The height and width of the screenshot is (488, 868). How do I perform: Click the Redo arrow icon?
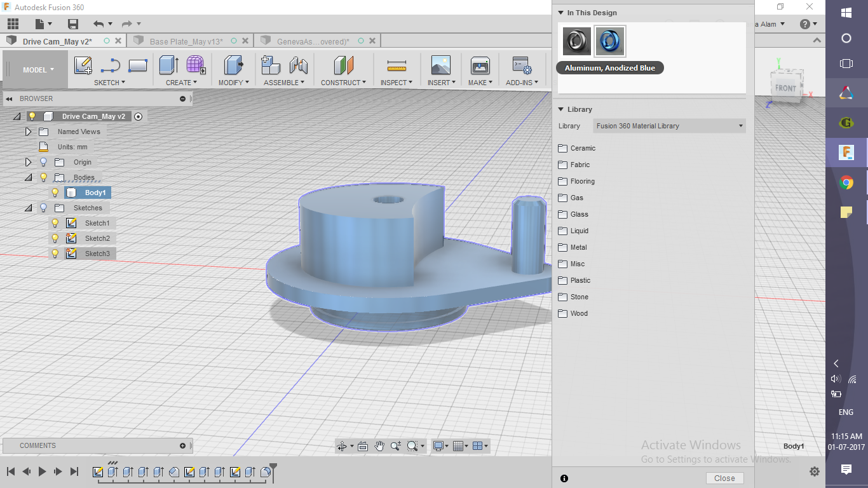point(127,24)
